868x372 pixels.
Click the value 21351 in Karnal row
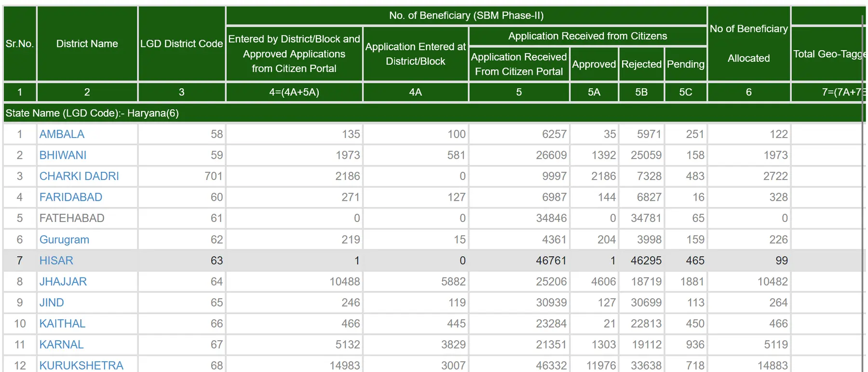(551, 345)
